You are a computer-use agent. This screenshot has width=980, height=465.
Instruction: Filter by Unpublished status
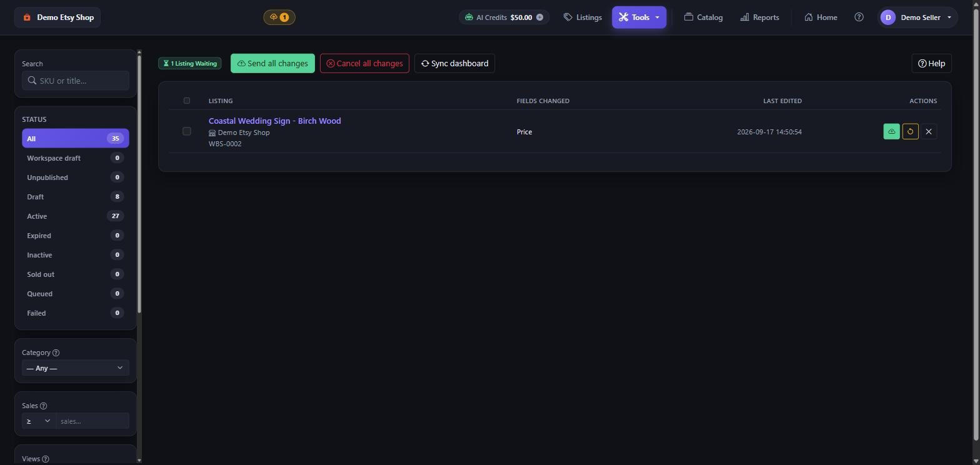[x=76, y=177]
